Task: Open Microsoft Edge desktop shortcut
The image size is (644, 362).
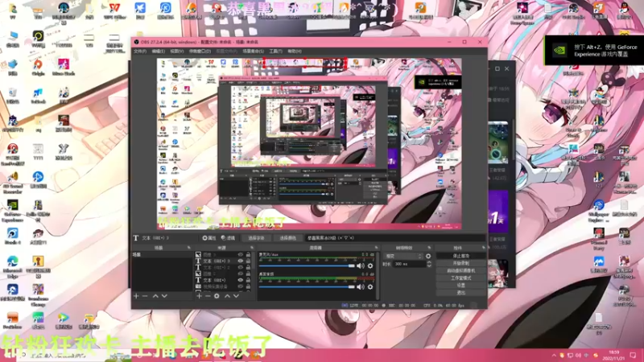Action: pos(12,267)
